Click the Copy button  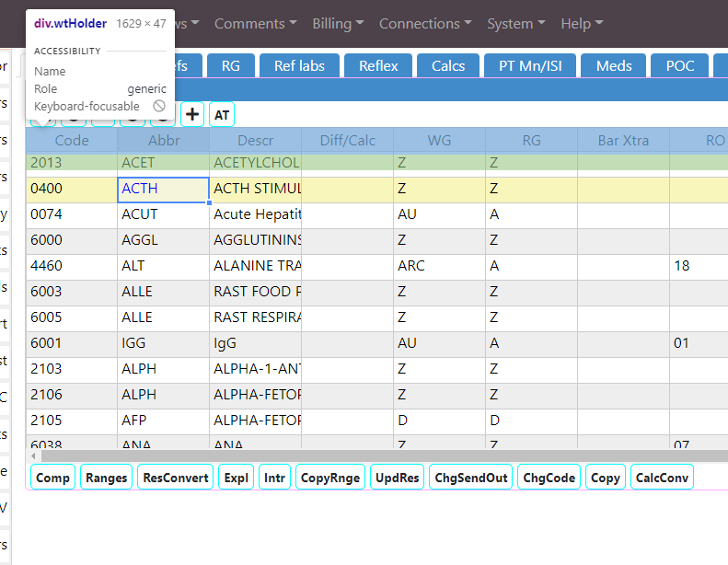(606, 478)
